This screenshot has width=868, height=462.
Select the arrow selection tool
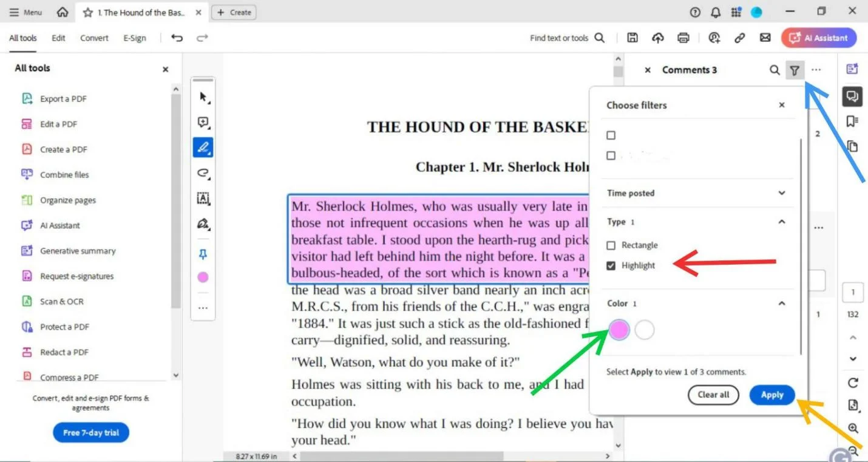click(203, 97)
